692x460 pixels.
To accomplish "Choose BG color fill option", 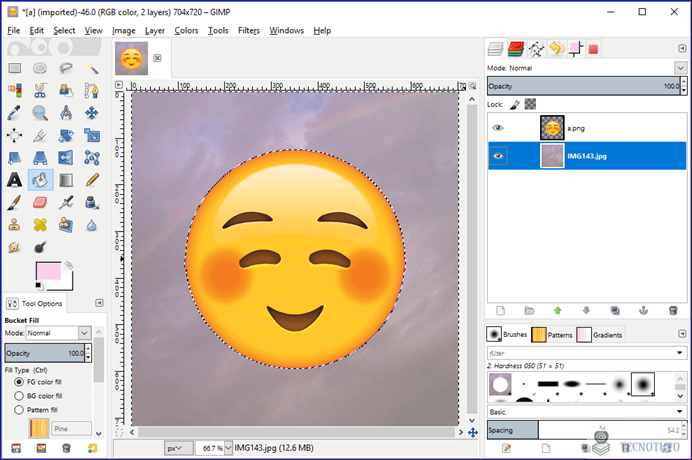I will click(19, 396).
